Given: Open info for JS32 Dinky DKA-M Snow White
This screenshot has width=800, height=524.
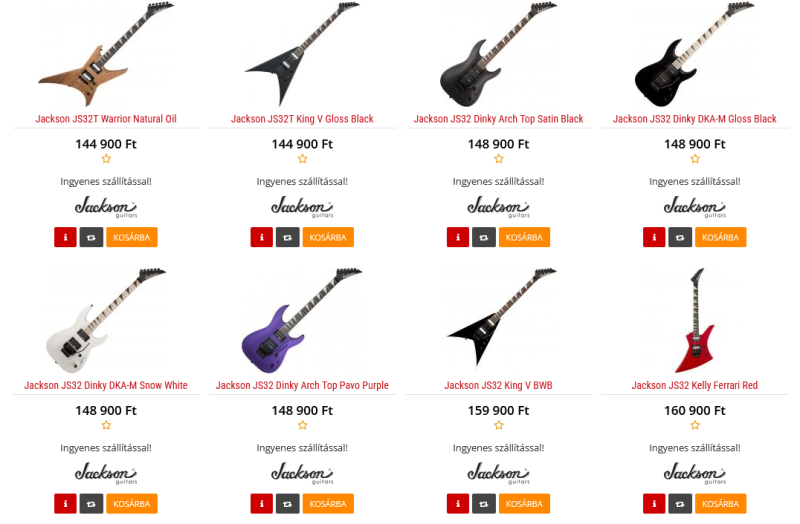Looking at the screenshot, I should tap(65, 504).
